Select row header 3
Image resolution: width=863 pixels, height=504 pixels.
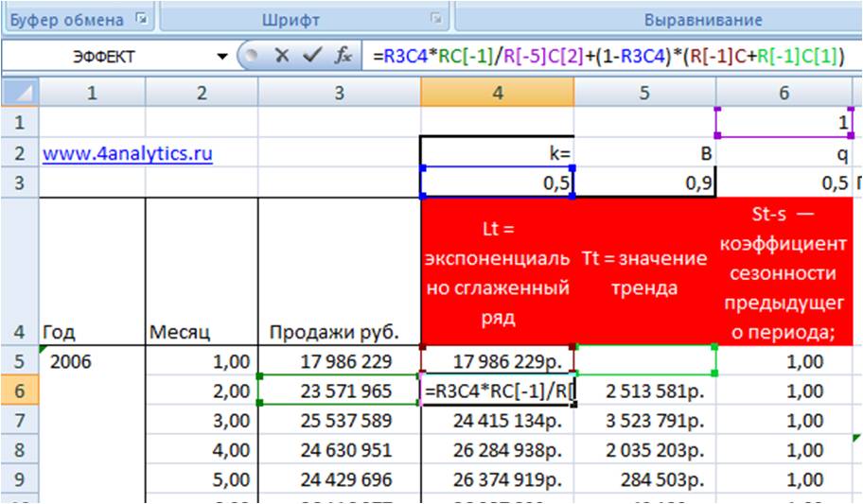20,182
